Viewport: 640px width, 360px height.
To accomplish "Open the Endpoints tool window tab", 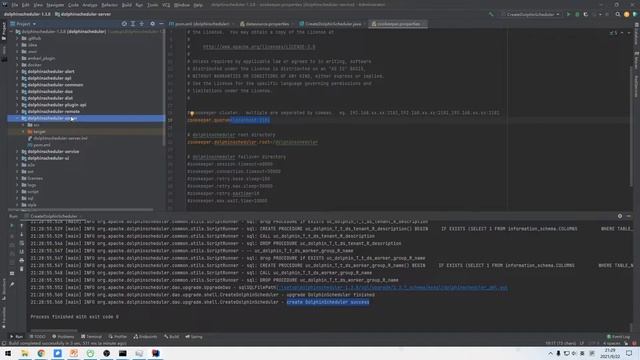I will [145, 337].
